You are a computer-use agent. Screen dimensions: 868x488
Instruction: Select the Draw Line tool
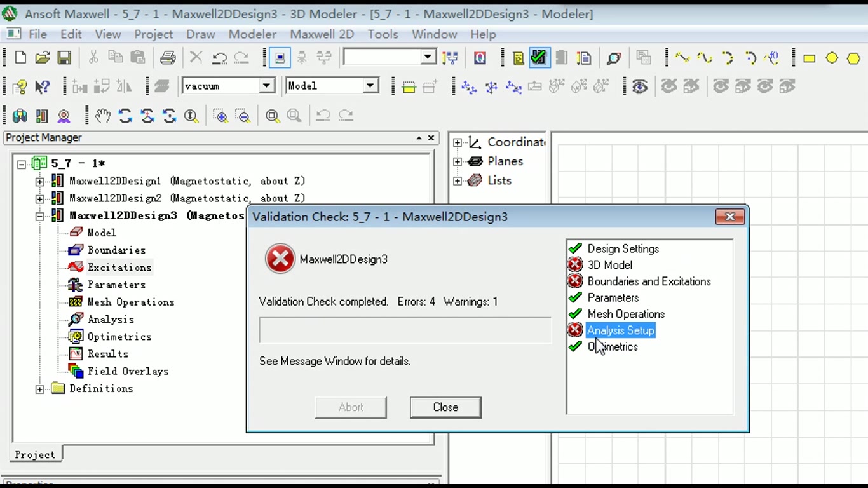point(682,58)
